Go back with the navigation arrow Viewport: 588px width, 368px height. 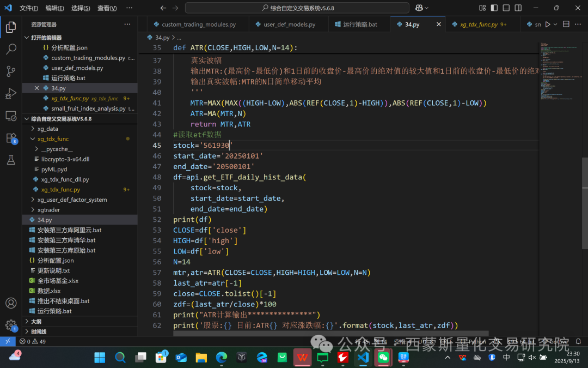163,8
